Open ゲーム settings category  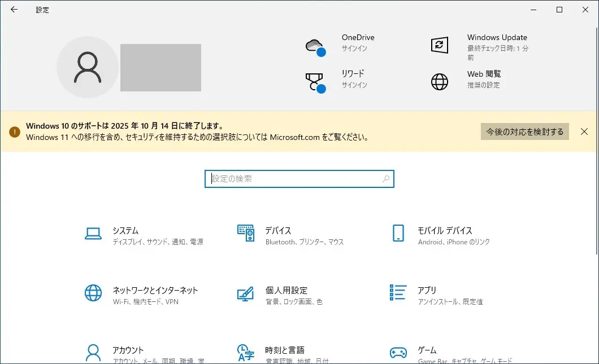coord(451,353)
